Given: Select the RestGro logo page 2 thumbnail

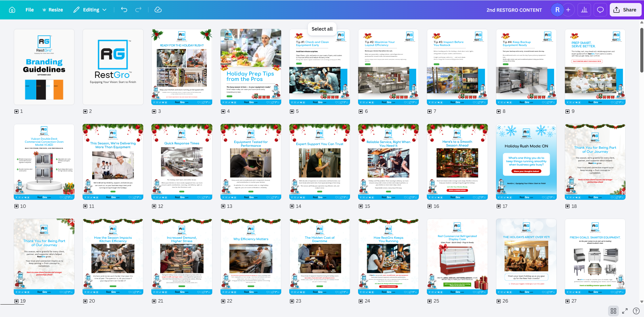Looking at the screenshot, I should click(x=113, y=67).
